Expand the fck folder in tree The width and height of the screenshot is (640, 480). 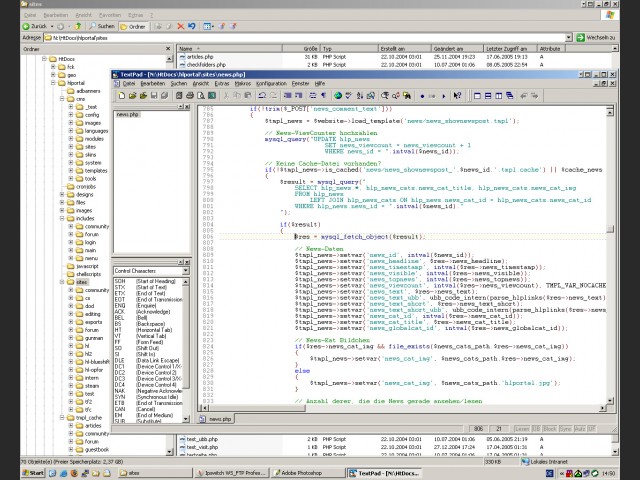[53, 67]
